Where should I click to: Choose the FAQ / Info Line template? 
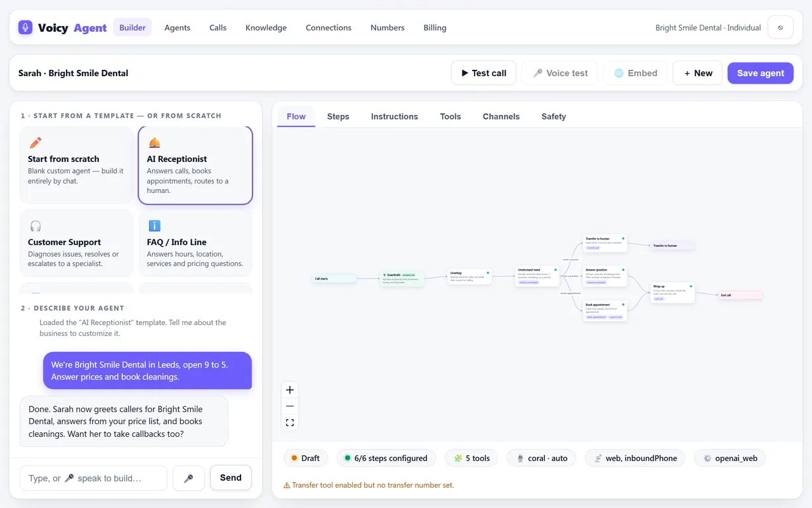[x=195, y=243]
